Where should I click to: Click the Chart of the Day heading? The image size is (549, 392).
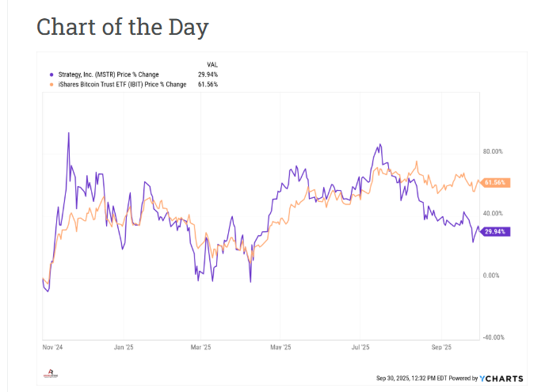point(123,28)
